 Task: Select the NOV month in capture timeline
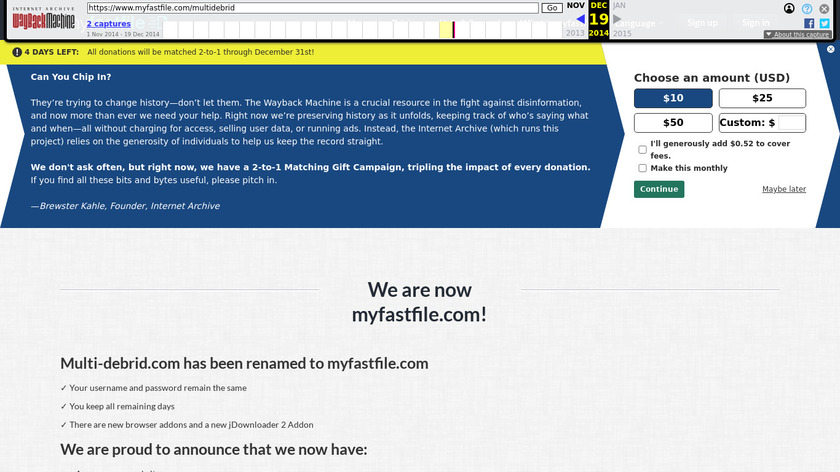tap(575, 5)
